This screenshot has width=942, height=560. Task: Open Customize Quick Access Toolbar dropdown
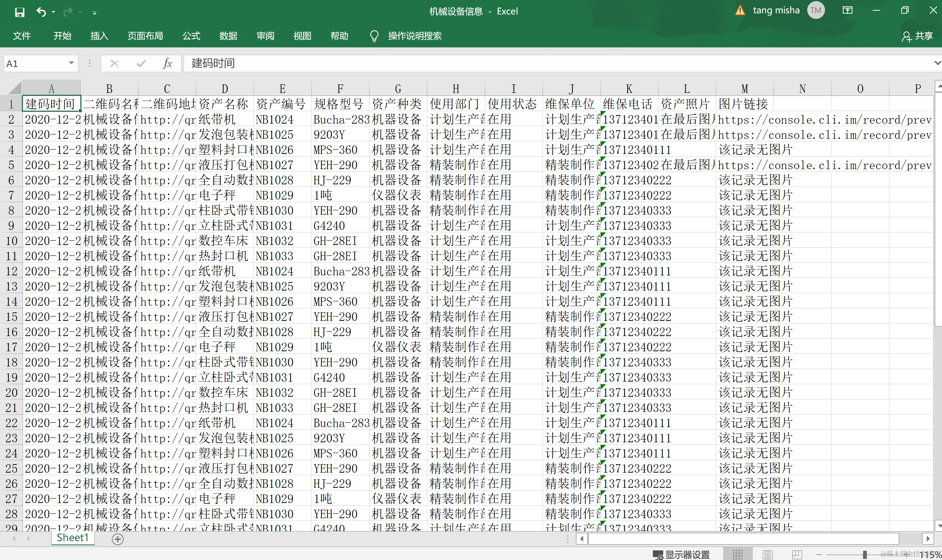tap(94, 13)
